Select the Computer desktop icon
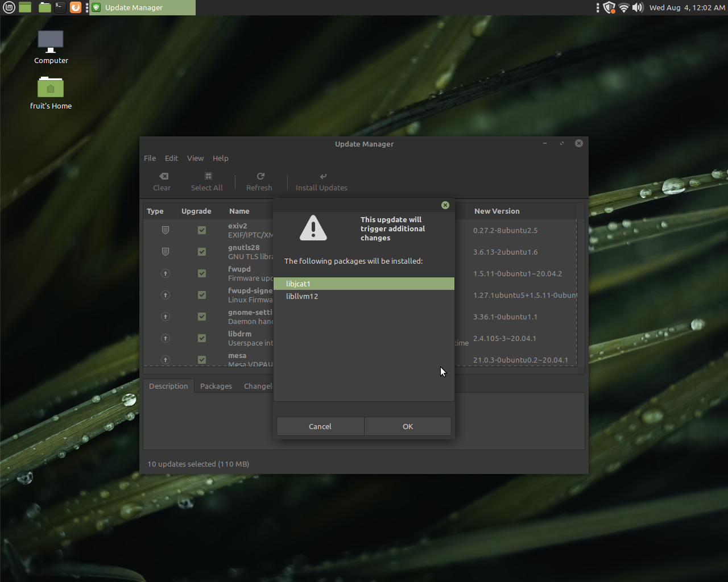This screenshot has width=728, height=582. 51,47
